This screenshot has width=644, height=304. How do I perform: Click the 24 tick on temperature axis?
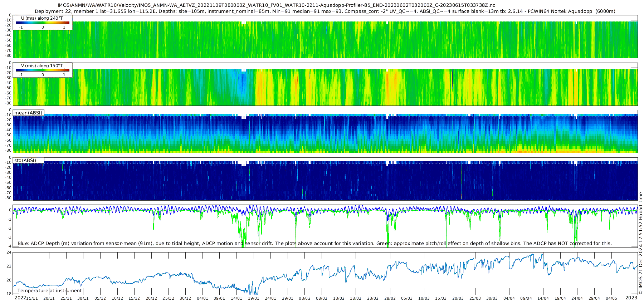click(9, 252)
